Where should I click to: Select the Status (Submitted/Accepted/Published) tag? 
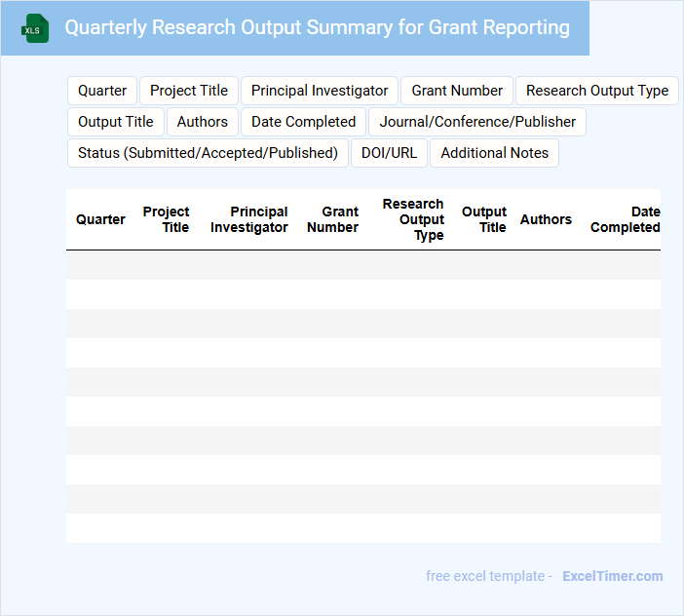tap(208, 153)
